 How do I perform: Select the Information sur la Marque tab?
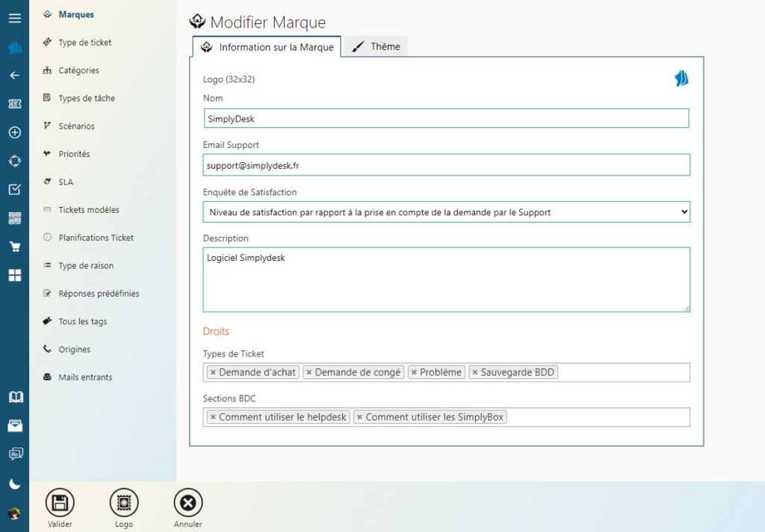point(267,47)
